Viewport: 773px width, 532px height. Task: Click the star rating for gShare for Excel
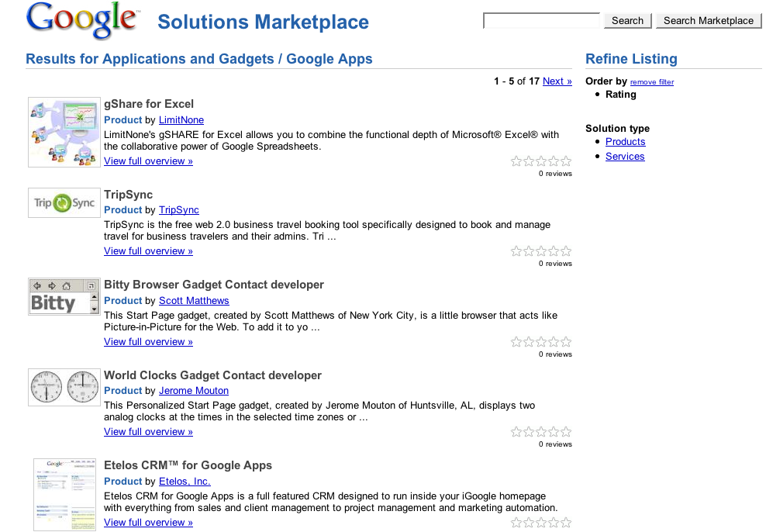pos(541,161)
